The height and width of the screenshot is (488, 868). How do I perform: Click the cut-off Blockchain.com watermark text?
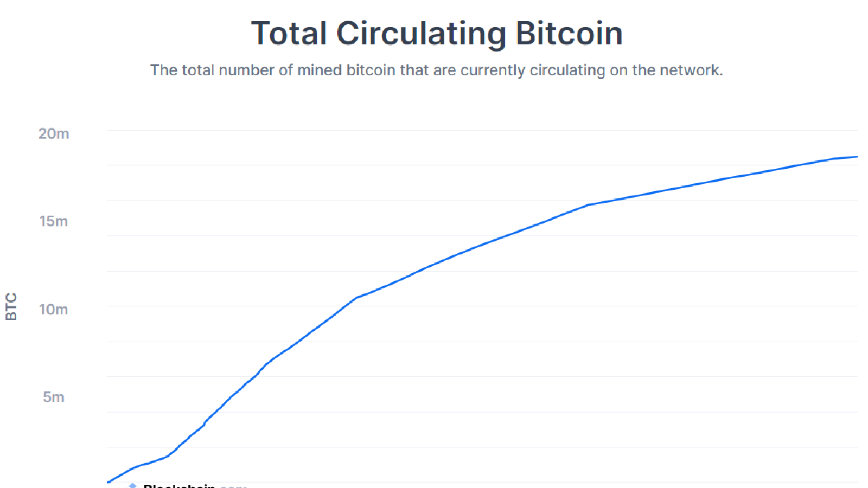(x=195, y=485)
